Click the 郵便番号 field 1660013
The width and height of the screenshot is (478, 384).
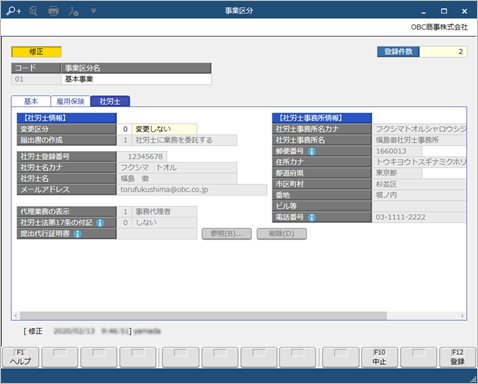[x=397, y=151]
